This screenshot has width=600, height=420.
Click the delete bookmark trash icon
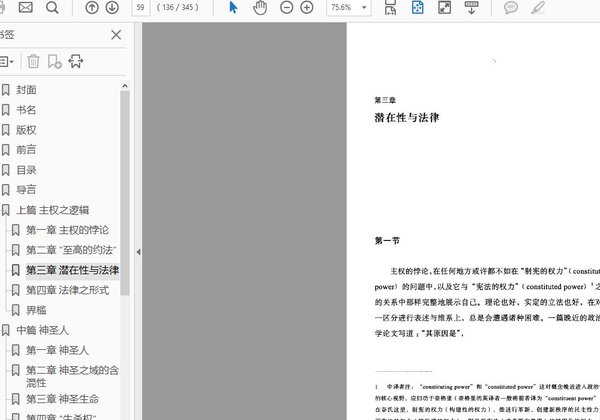click(34, 62)
